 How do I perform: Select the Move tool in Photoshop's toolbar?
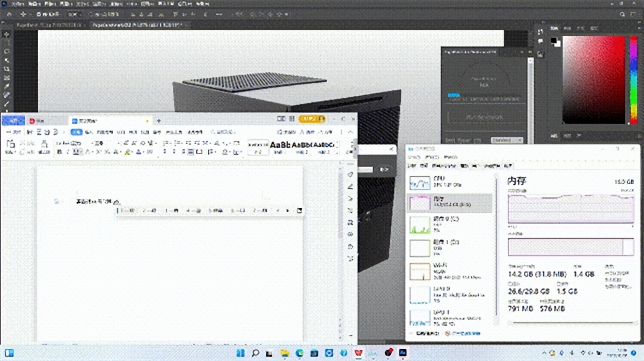pyautogui.click(x=6, y=34)
